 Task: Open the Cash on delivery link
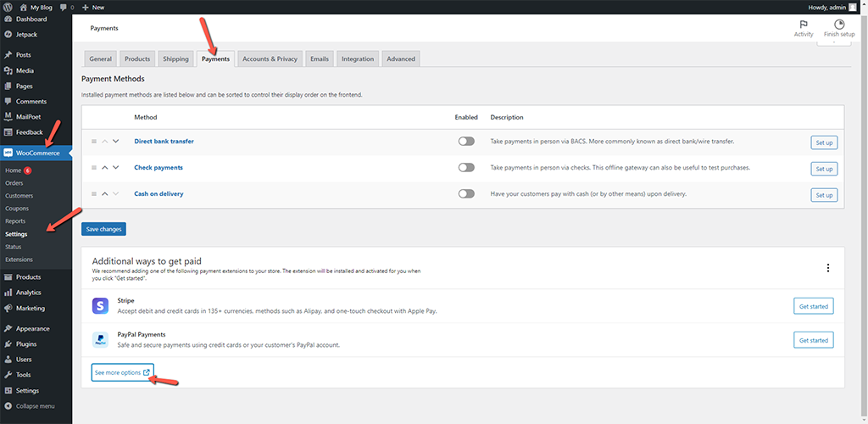click(x=159, y=193)
